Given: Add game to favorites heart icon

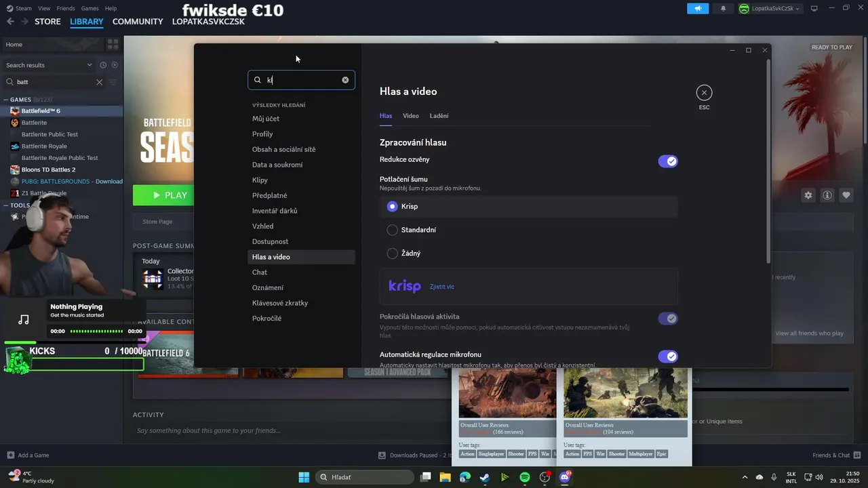Looking at the screenshot, I should (846, 195).
